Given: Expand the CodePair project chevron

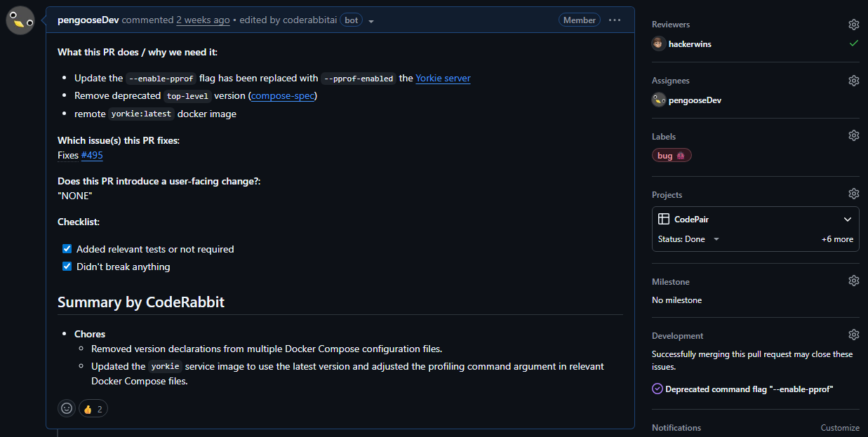Looking at the screenshot, I should point(848,220).
